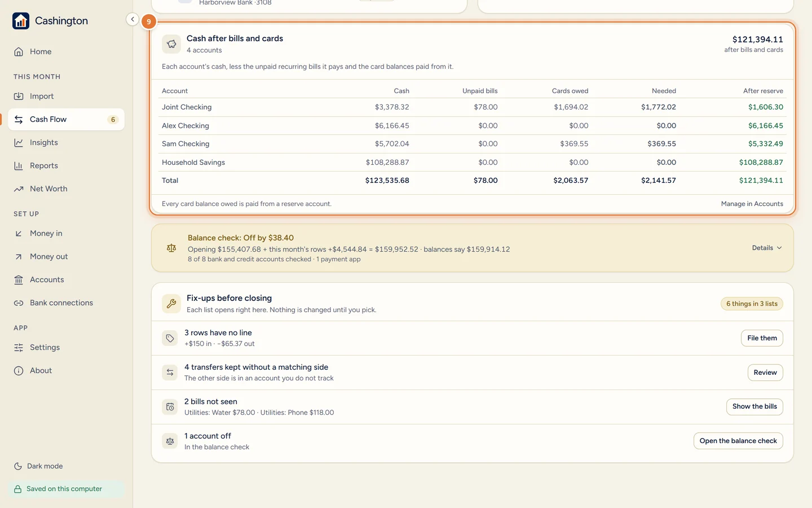Open Home in the sidebar
The height and width of the screenshot is (508, 812).
click(66, 51)
